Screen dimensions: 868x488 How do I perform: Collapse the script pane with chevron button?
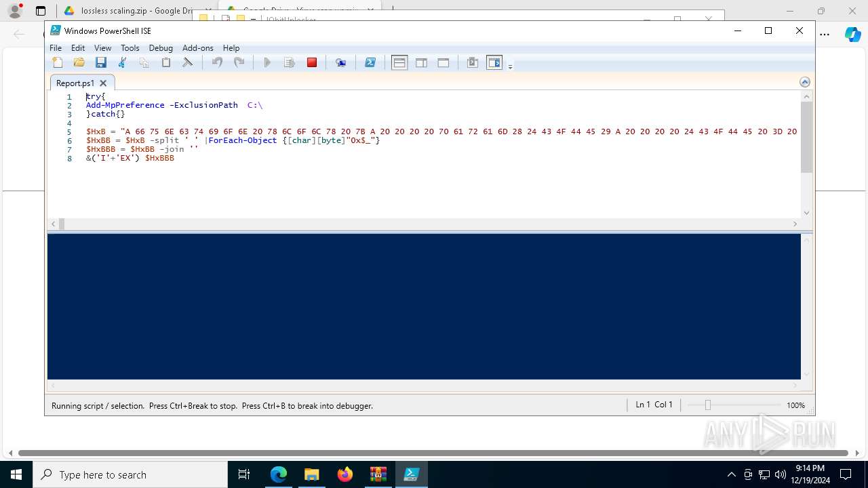point(805,82)
